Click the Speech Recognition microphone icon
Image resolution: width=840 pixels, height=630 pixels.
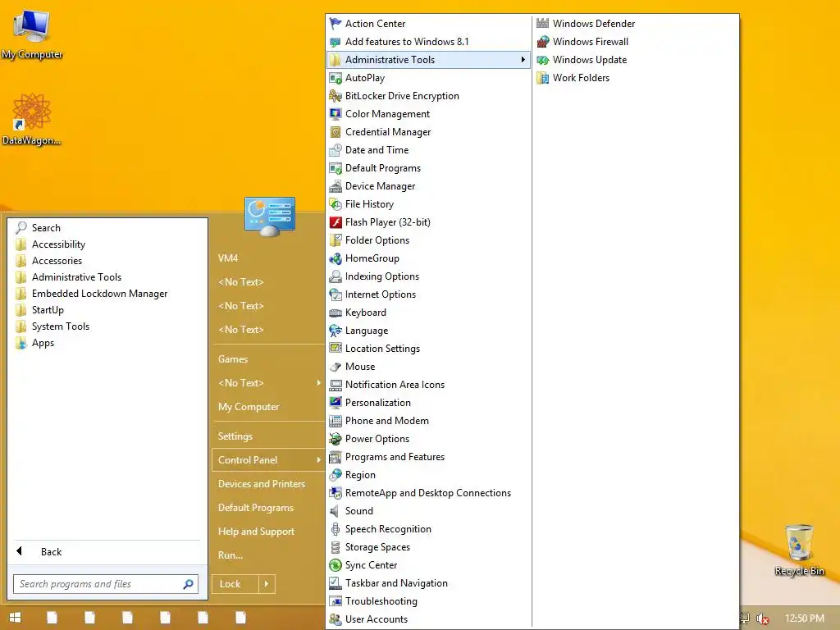336,529
